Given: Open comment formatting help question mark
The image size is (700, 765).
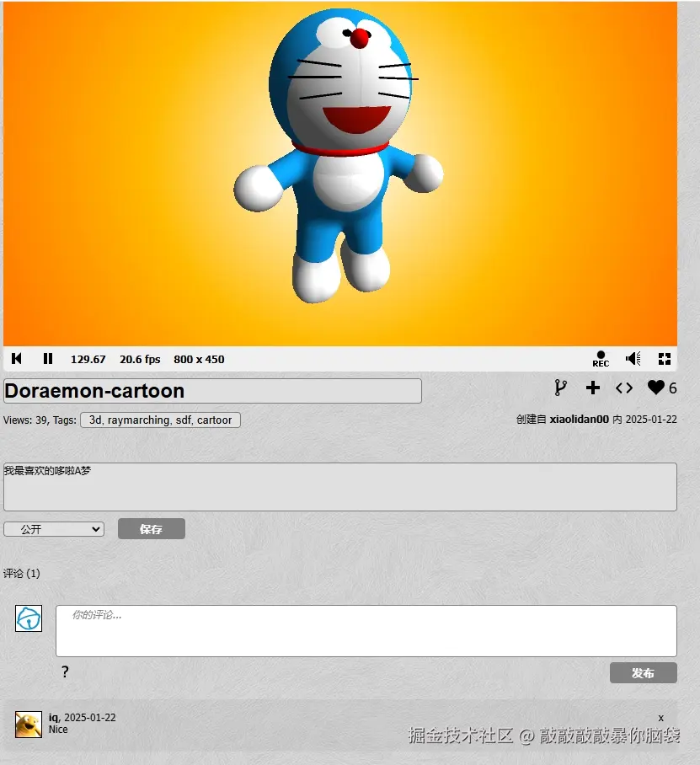Looking at the screenshot, I should tap(65, 671).
